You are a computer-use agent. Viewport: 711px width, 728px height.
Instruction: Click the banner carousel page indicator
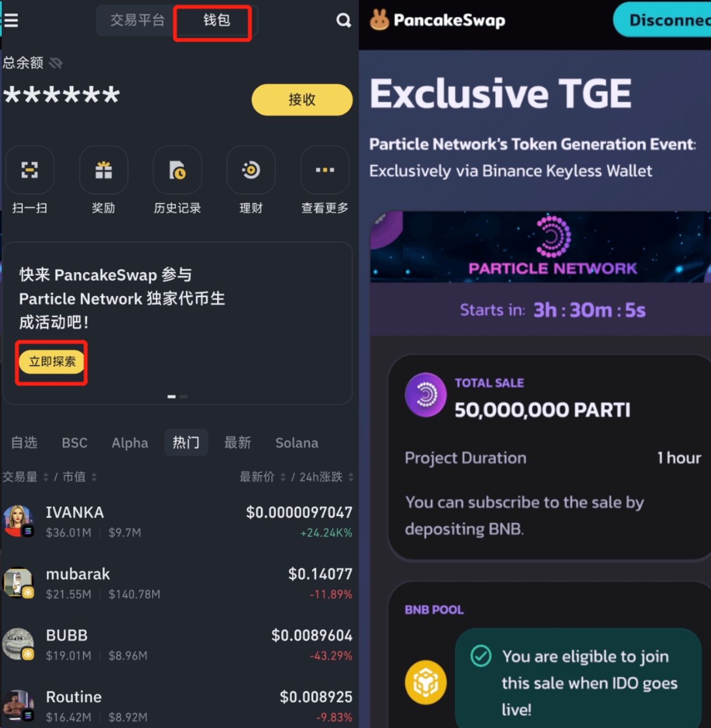coord(178,396)
